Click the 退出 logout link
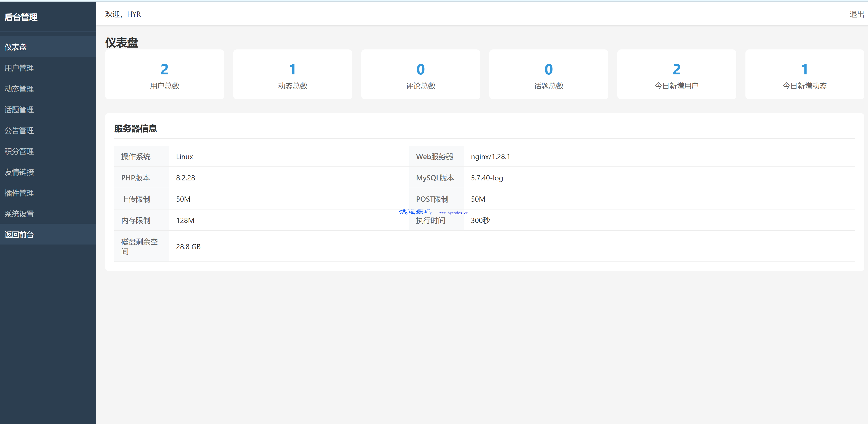Screen dimensions: 868x424 tap(856, 14)
